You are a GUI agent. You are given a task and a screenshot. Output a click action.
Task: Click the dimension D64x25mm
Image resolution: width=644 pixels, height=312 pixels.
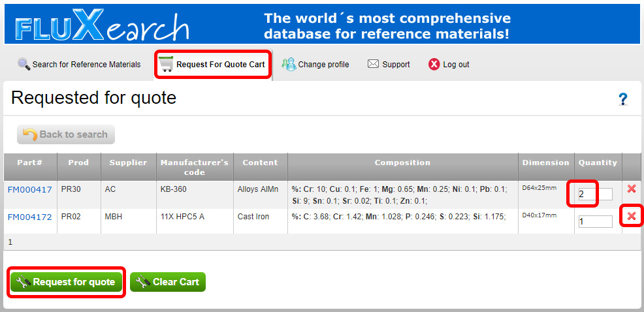[x=539, y=188]
